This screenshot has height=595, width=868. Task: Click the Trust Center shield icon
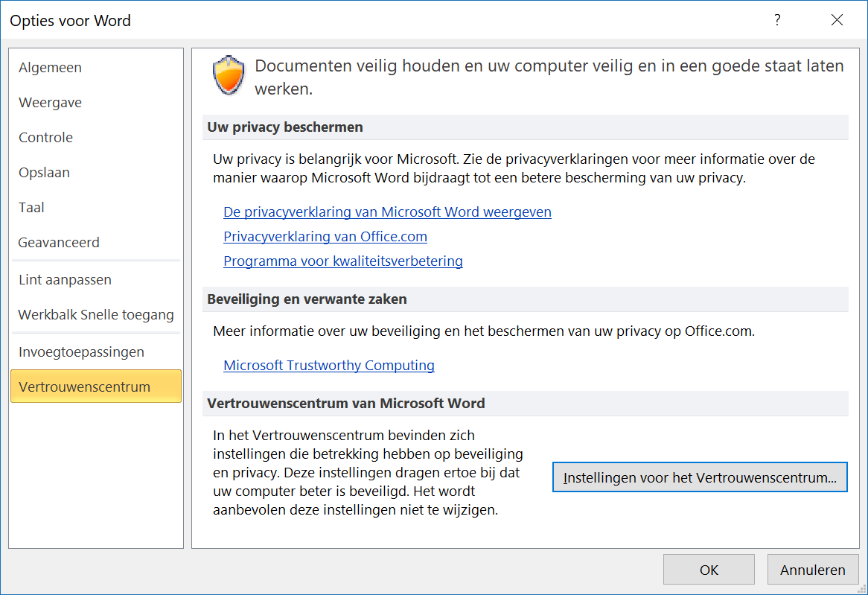(x=228, y=75)
